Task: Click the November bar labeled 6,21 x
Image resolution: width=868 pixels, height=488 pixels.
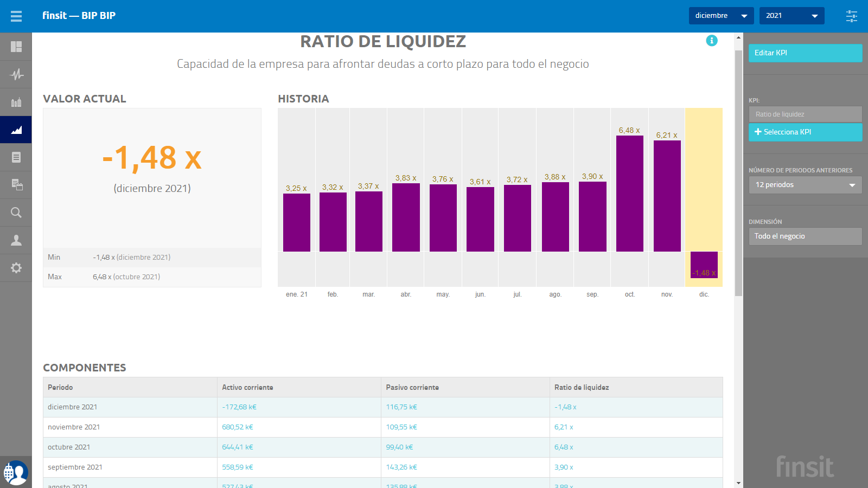Action: (667, 196)
